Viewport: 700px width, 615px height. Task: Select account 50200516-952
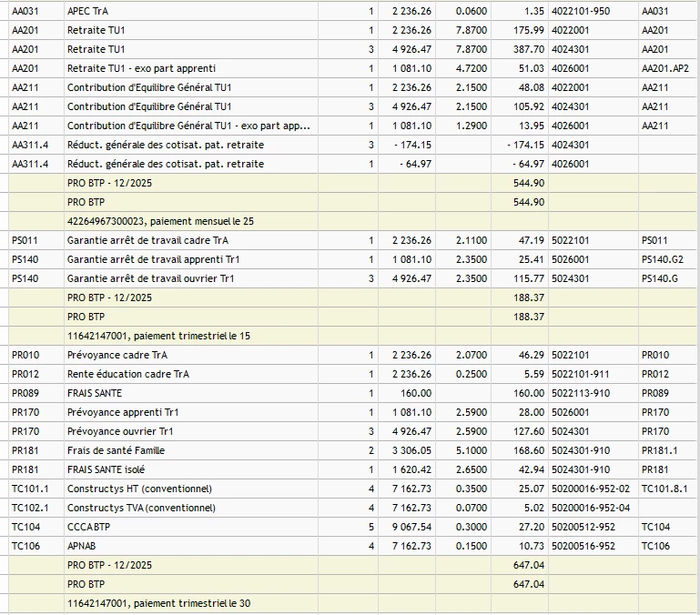tap(583, 546)
